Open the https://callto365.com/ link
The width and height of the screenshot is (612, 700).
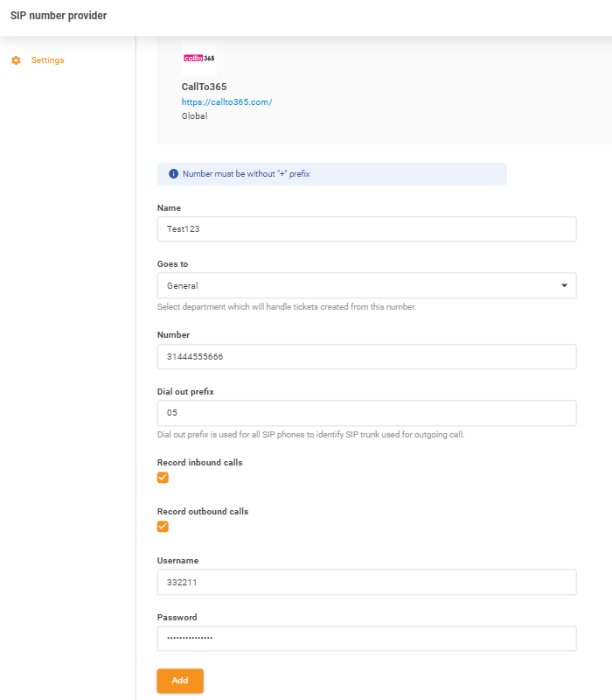(x=228, y=101)
